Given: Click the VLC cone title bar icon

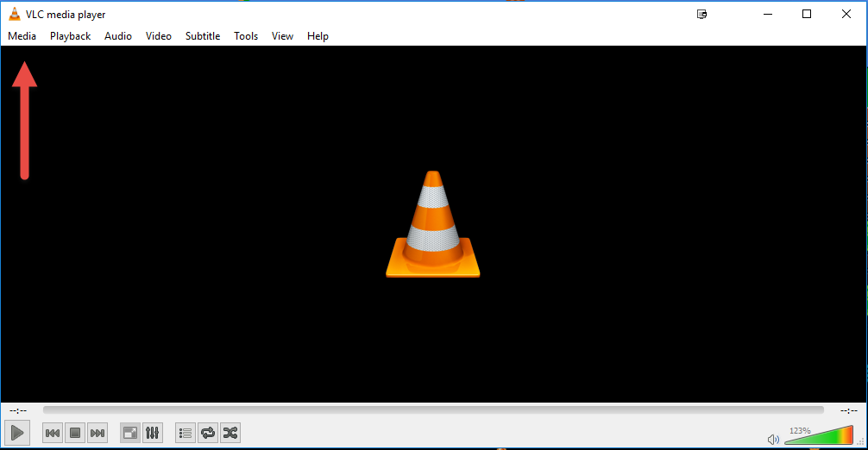Looking at the screenshot, I should click(15, 15).
